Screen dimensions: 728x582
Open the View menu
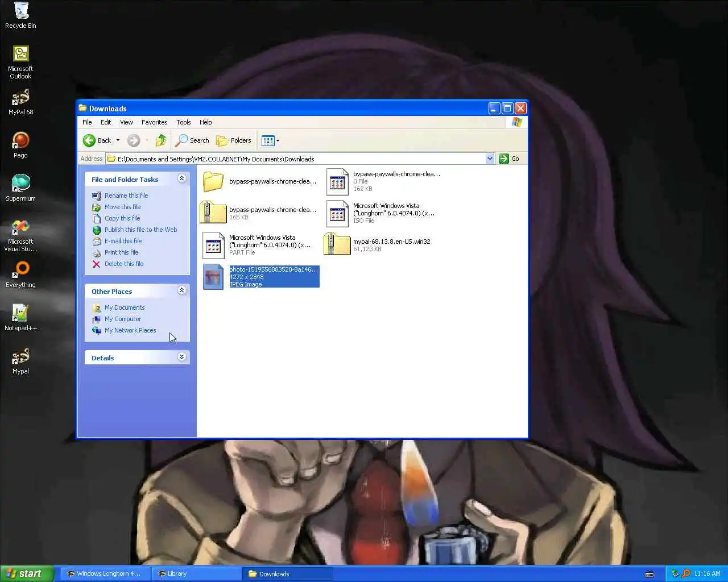(x=126, y=122)
